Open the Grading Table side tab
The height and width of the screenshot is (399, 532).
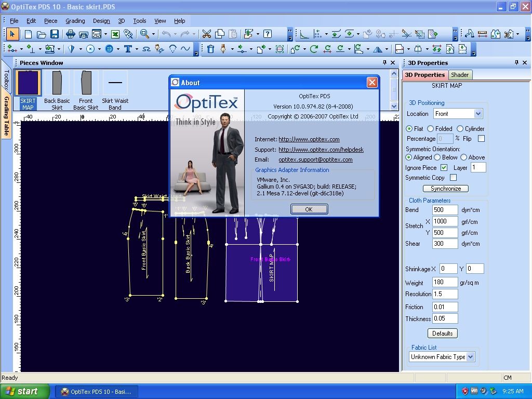pyautogui.click(x=6, y=116)
